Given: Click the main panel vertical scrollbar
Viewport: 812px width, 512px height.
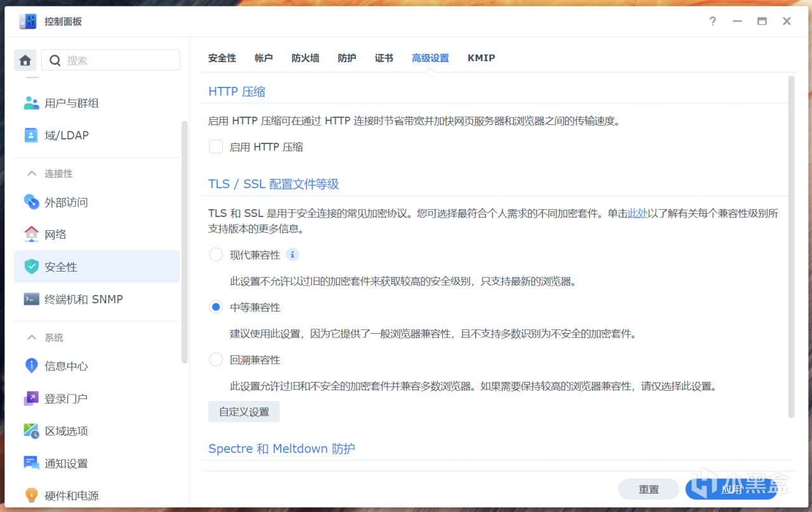Looking at the screenshot, I should click(791, 247).
